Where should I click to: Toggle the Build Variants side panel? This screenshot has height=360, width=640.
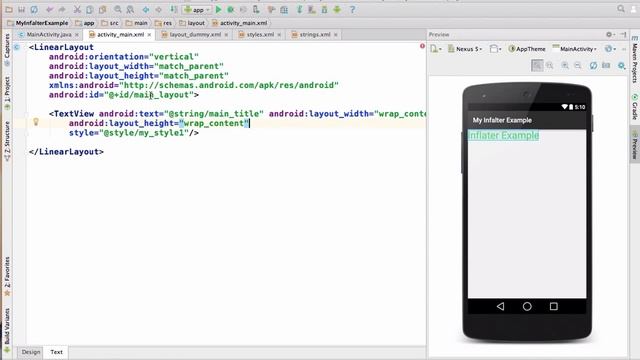(x=7, y=330)
